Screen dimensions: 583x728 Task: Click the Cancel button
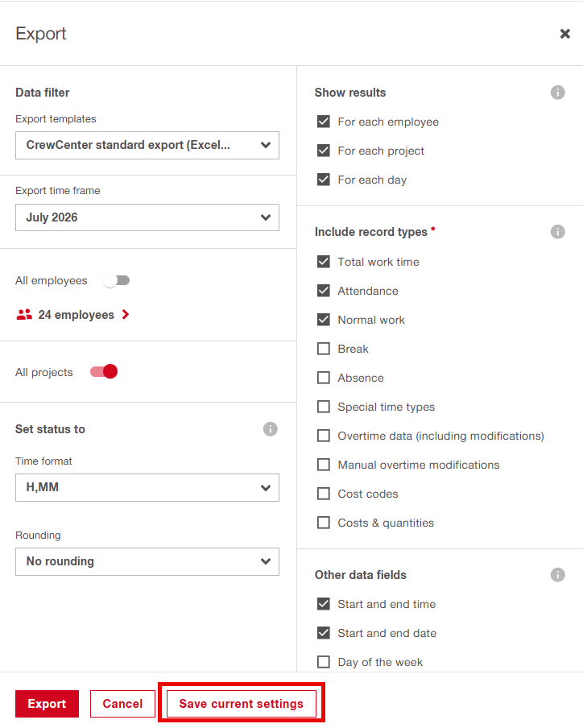click(x=122, y=704)
